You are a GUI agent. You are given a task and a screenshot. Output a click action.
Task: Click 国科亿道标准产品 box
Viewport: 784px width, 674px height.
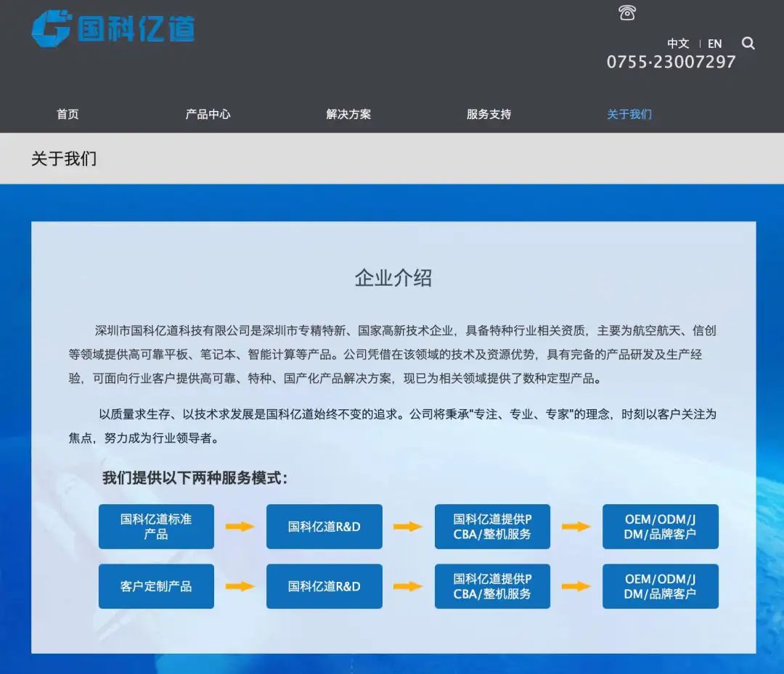click(x=156, y=527)
